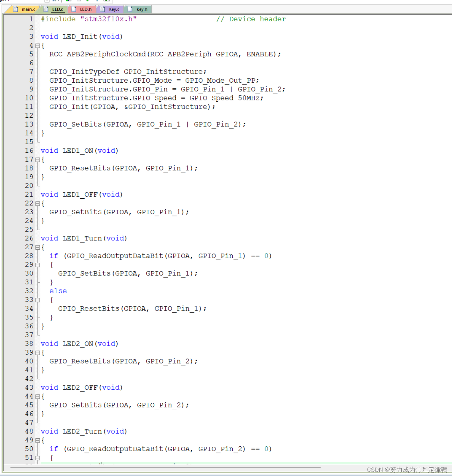Viewport: 452px width, 476px height.
Task: Open the Key.h tab
Action: pos(138,9)
